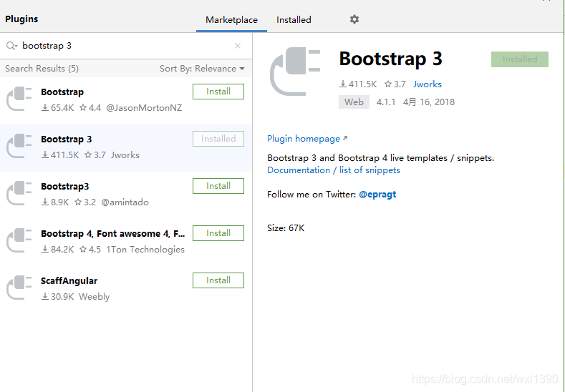Screen dimensions: 565x392
Task: Select the Bootstrap3 result title
Action: 65,186
